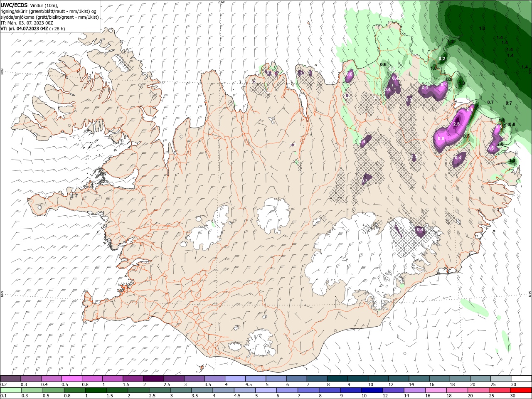The height and width of the screenshot is (399, 532).
Task: Pick snow scale swatch between 0.2 and 0.3
Action: tap(10, 379)
